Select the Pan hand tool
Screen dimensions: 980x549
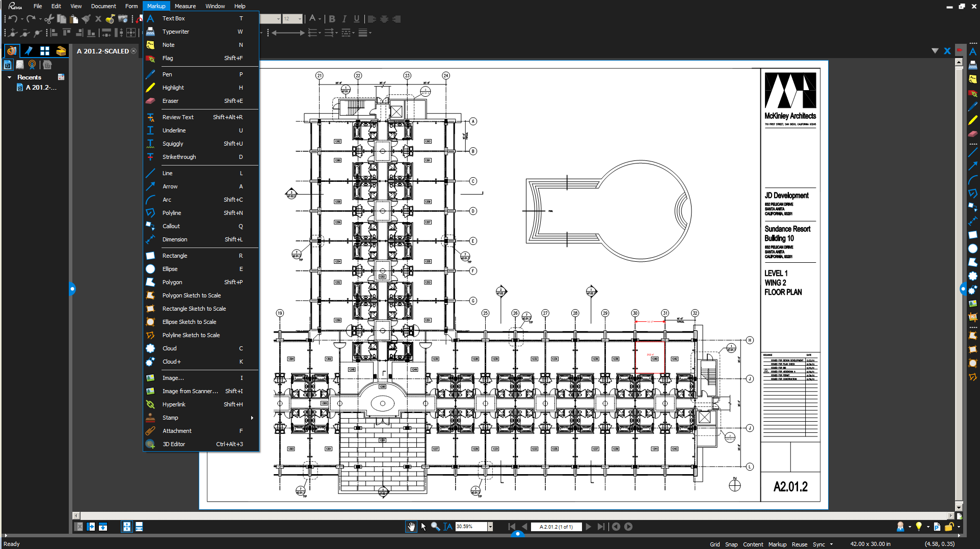pyautogui.click(x=411, y=527)
